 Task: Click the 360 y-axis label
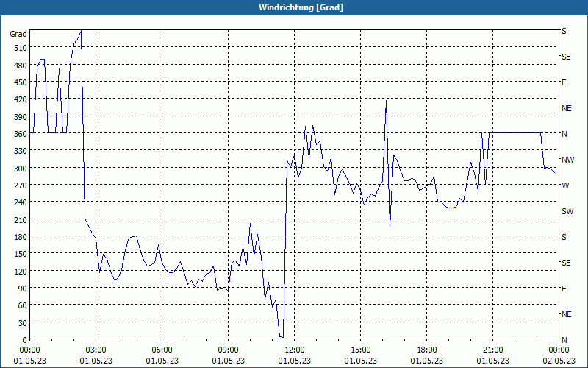click(21, 134)
